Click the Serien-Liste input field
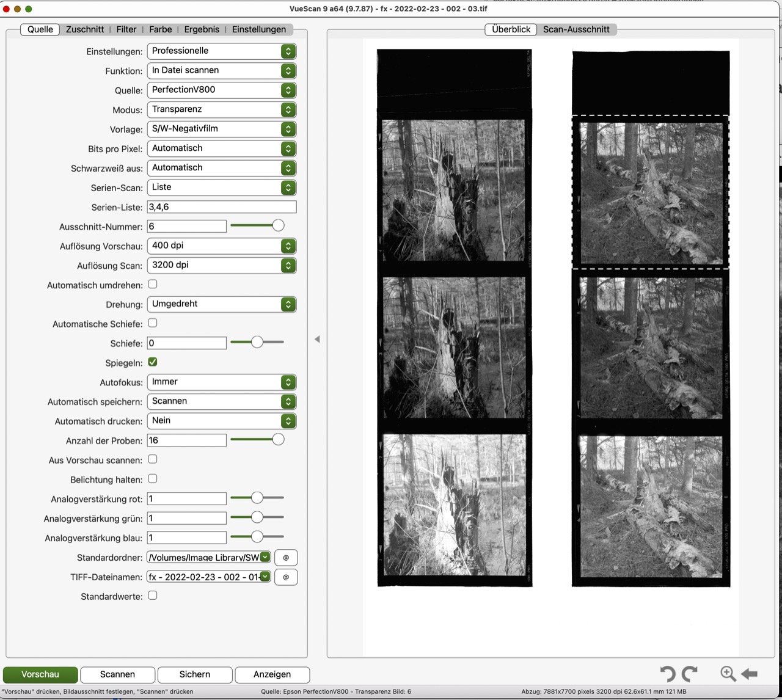The height and width of the screenshot is (700, 782). [x=222, y=207]
